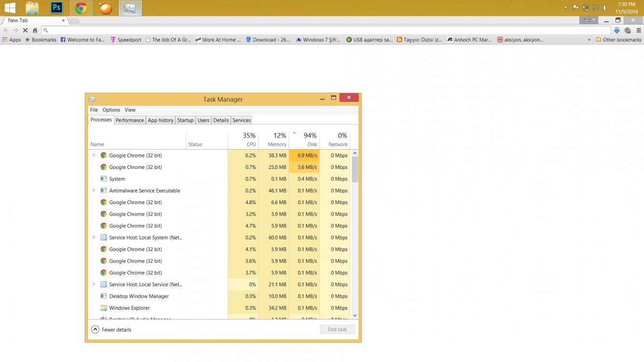
Task: Open the Gani profile dropdown in Chrome
Action: click(589, 20)
